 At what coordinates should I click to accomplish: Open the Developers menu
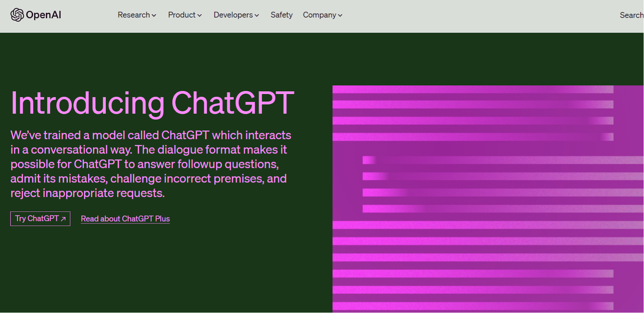tap(236, 15)
